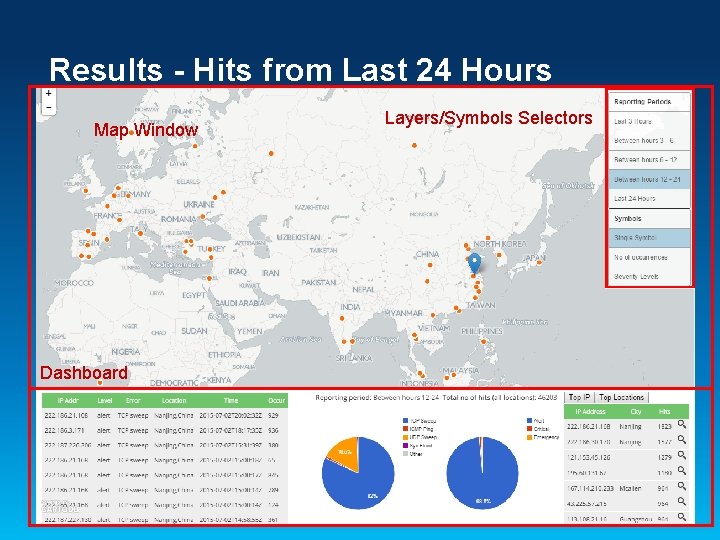720x540 pixels.
Task: Choose Severity Levels symbols
Action: [649, 276]
